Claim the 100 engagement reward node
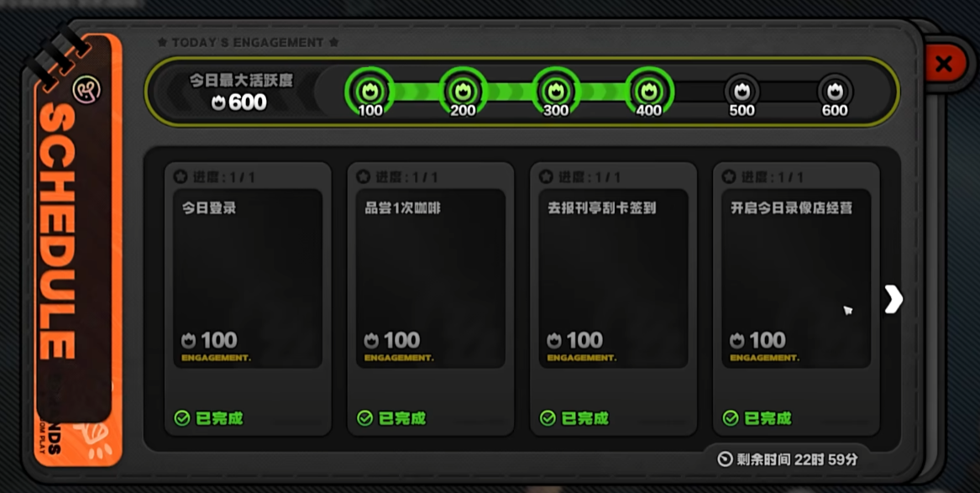 [x=370, y=92]
